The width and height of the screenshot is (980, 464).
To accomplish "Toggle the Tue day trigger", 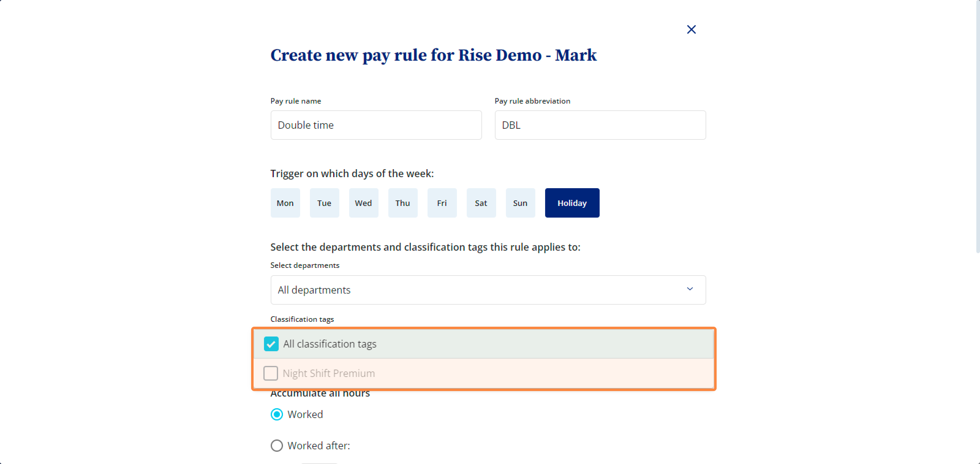I will coord(324,203).
